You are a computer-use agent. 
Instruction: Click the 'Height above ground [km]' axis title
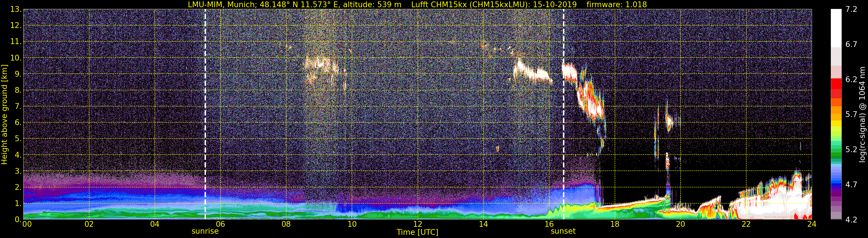pyautogui.click(x=4, y=115)
